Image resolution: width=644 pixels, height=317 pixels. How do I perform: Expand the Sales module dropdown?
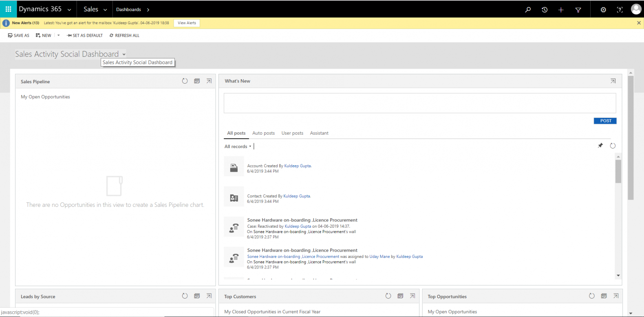[x=105, y=10]
